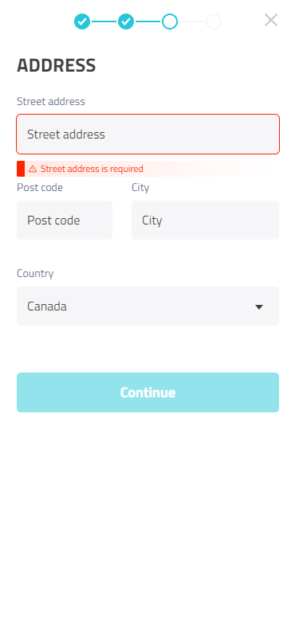Click the Continue button

pos(148,392)
